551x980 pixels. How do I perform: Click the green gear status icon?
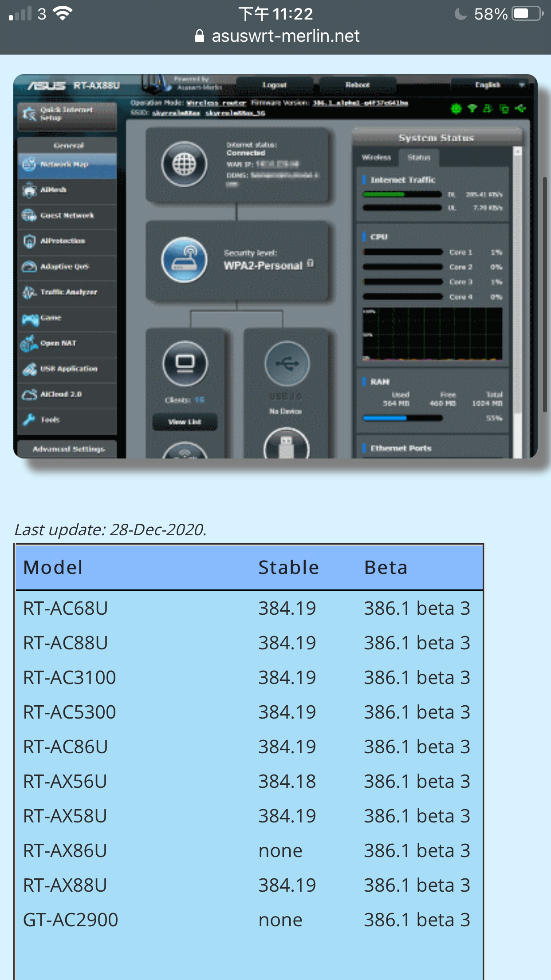456,109
